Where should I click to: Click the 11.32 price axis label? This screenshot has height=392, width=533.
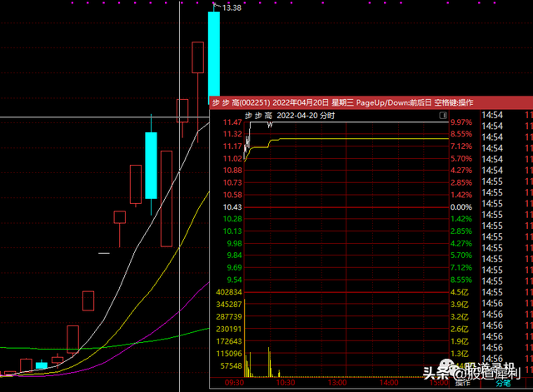[232, 134]
